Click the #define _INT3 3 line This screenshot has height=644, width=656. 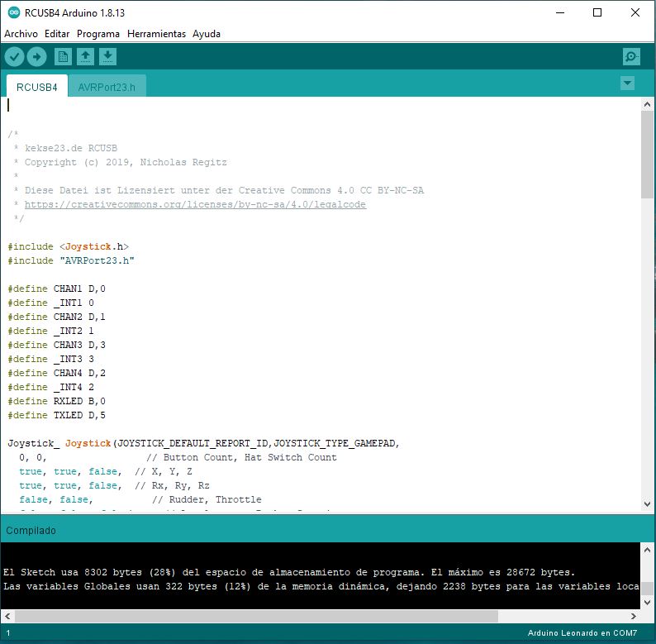pos(50,359)
